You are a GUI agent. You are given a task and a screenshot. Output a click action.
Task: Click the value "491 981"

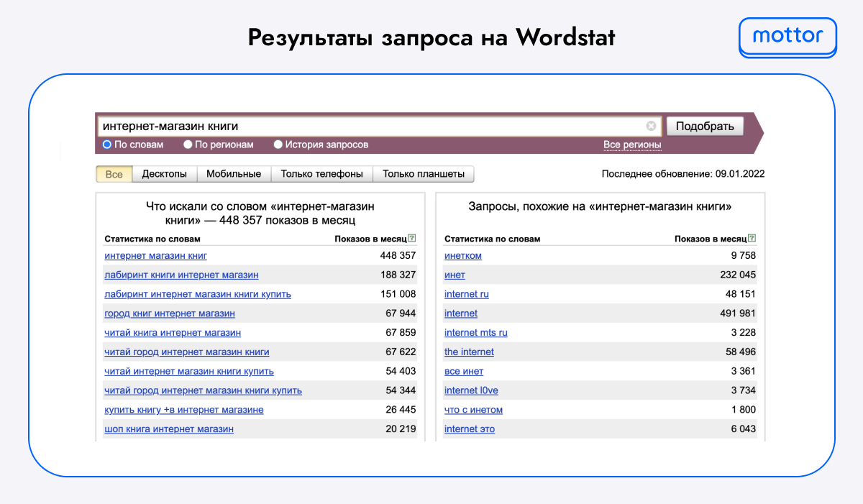739,313
